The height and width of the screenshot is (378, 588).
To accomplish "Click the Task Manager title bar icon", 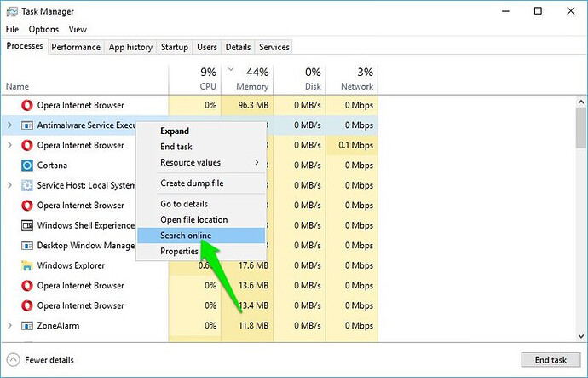I will pos(12,12).
